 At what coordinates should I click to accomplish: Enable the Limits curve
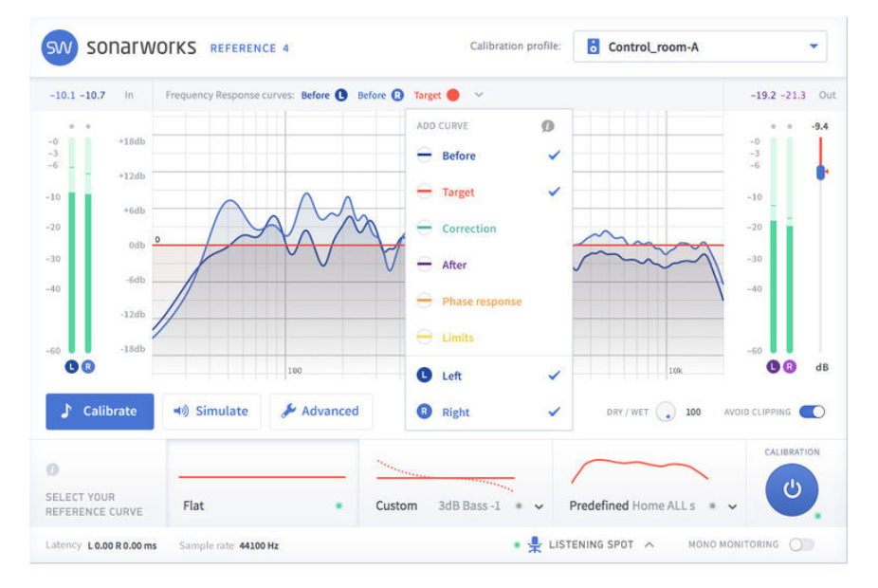489,338
